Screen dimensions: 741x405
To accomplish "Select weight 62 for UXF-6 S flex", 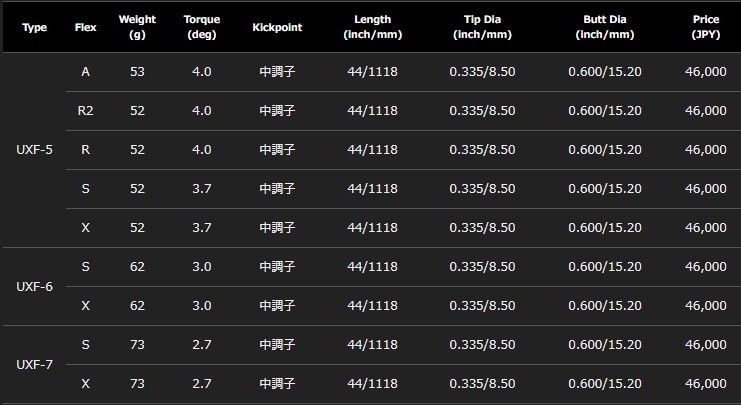I will tap(137, 267).
